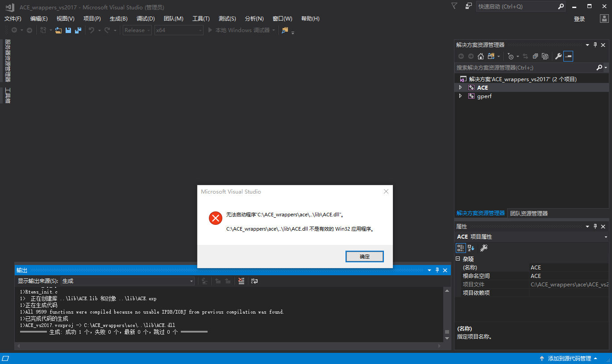This screenshot has width=612, height=364.
Task: Open the 团队(M) menu
Action: pyautogui.click(x=174, y=19)
